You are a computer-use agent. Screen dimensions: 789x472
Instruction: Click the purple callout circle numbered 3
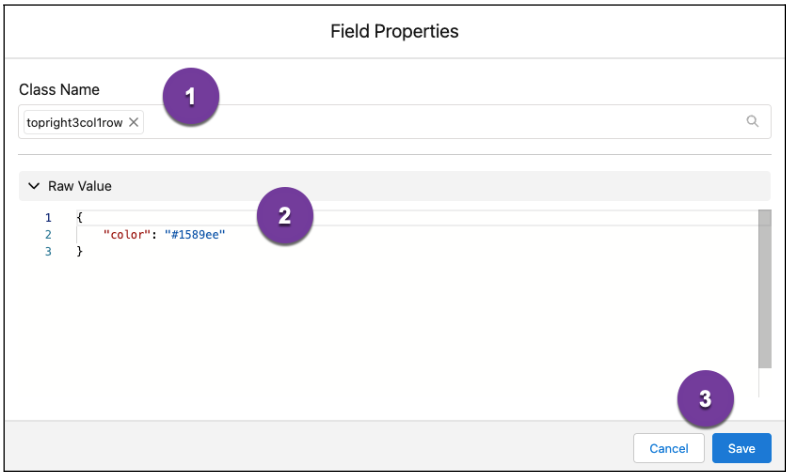(x=705, y=399)
